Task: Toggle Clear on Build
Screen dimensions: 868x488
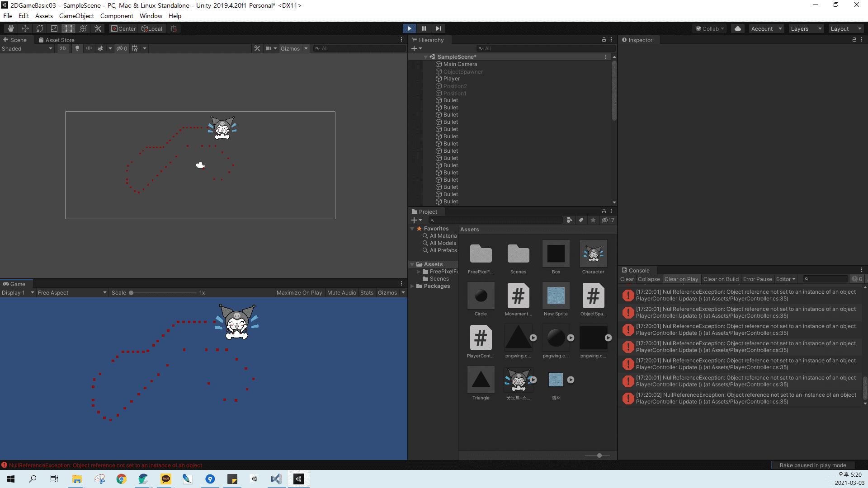Action: [x=721, y=279]
